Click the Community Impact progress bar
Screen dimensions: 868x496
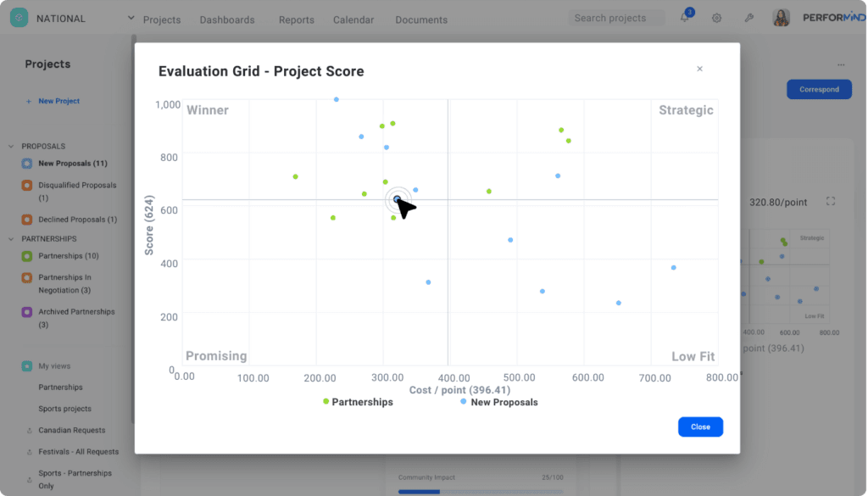[x=481, y=492]
